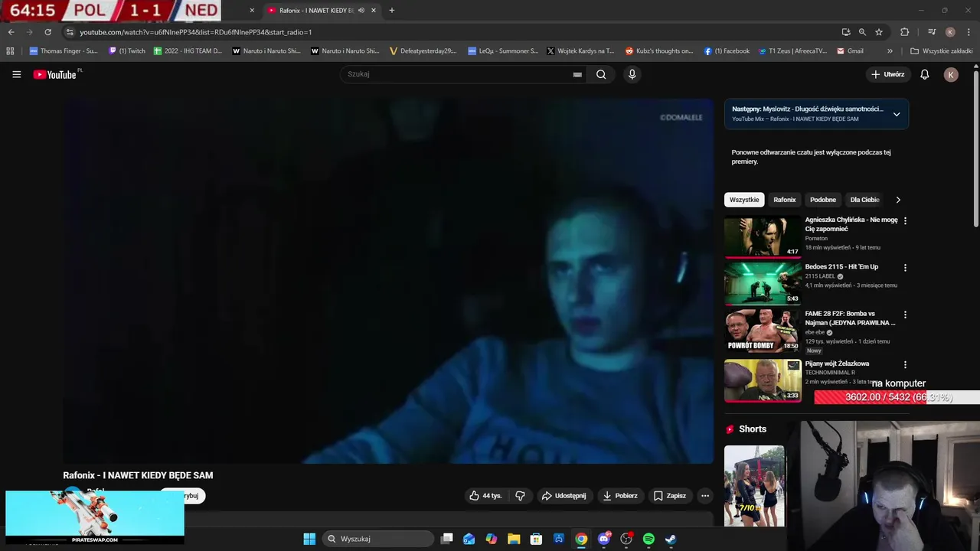This screenshot has width=980, height=551.
Task: Expand the Następny playlist panel chevron
Action: click(897, 114)
